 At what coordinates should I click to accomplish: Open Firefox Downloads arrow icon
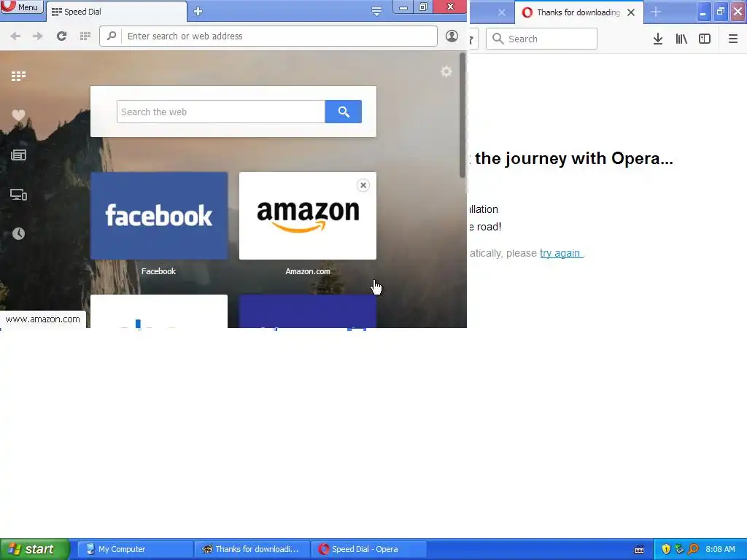tap(658, 39)
